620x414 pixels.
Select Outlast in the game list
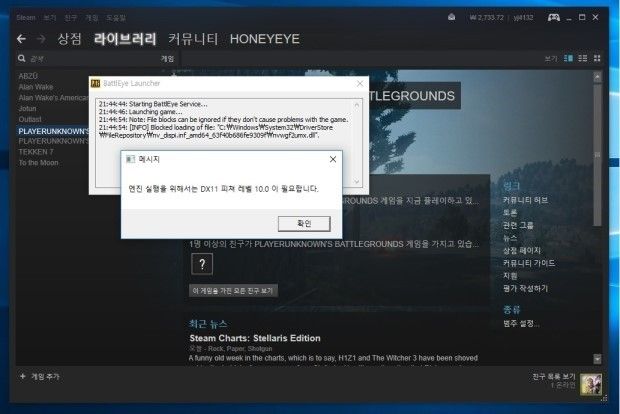click(30, 119)
